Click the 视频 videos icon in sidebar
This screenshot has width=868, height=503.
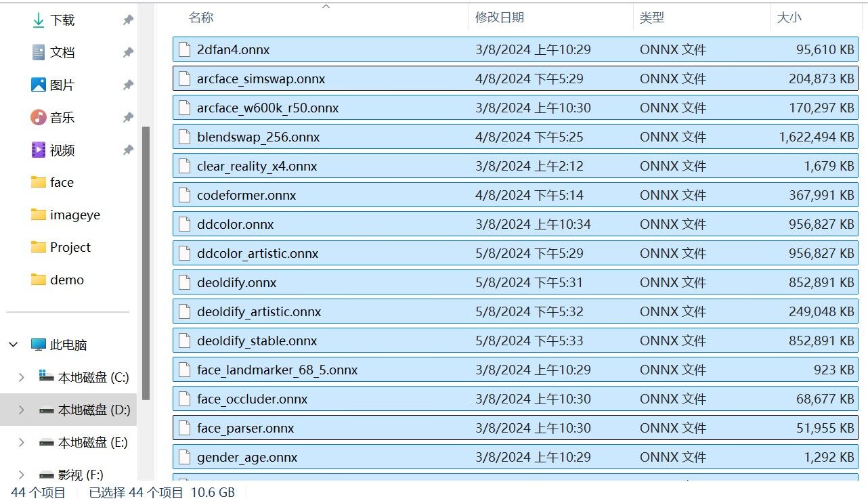pos(39,150)
